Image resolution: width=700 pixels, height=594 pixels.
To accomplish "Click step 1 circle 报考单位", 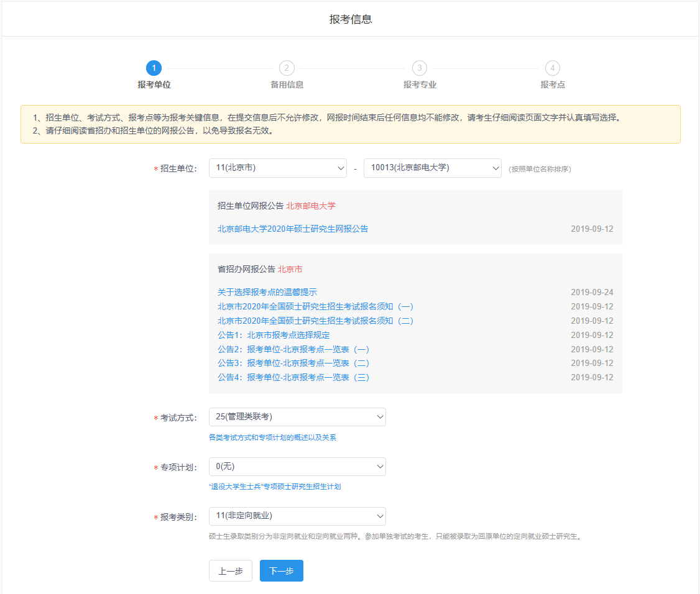I will pyautogui.click(x=154, y=68).
